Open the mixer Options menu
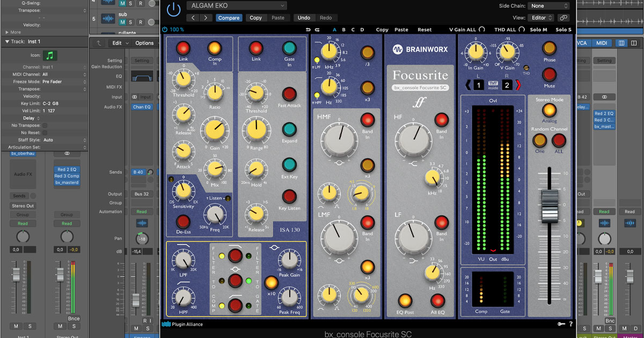 [x=144, y=43]
